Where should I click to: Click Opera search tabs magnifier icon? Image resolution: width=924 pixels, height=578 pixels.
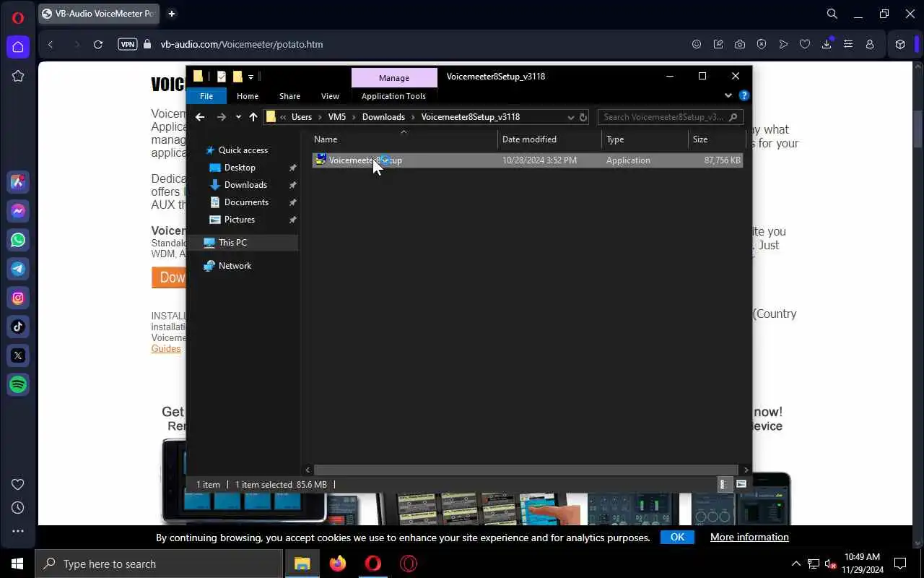pyautogui.click(x=832, y=14)
